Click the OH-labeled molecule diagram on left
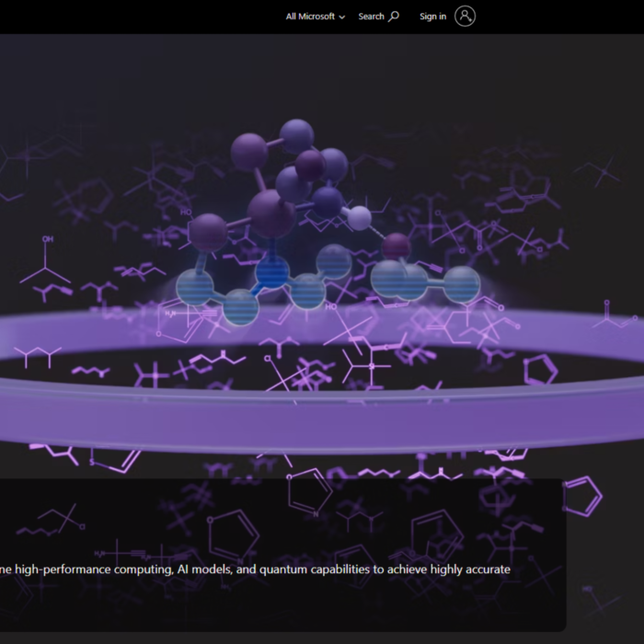644x644 pixels. click(x=45, y=262)
